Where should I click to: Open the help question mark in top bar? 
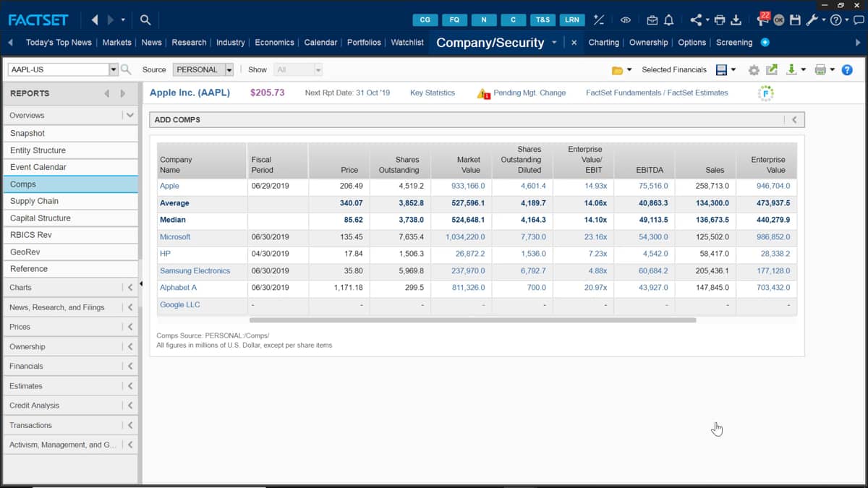(835, 20)
